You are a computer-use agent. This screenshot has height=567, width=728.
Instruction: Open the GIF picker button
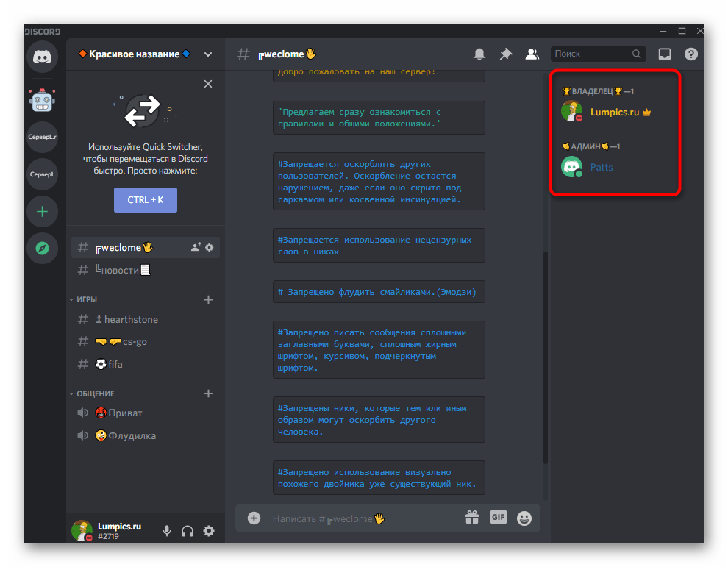498,517
